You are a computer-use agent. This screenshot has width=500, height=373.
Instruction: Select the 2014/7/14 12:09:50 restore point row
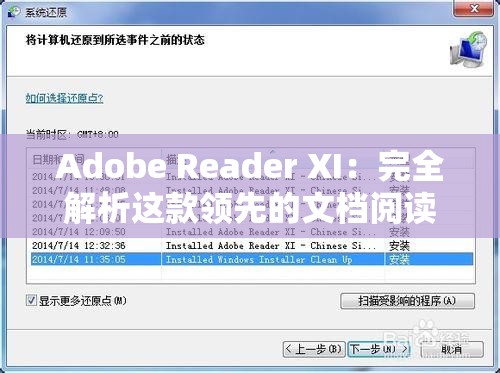(x=252, y=232)
